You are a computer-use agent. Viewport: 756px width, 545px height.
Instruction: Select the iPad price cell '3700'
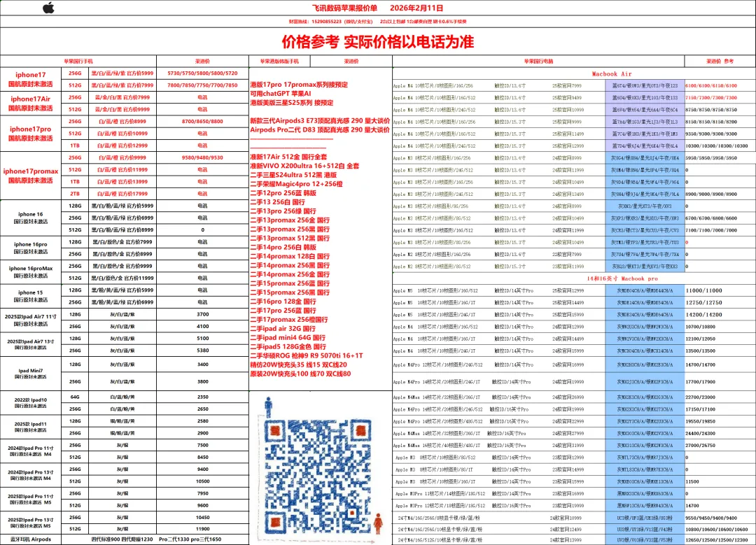202,314
